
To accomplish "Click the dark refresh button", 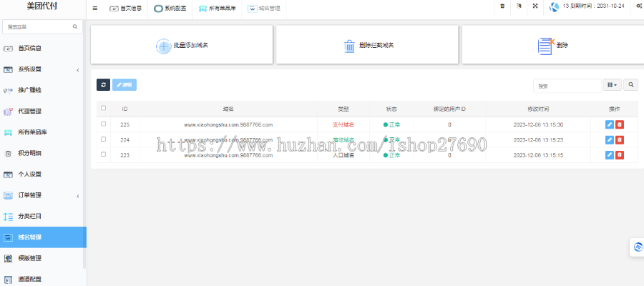I will tap(103, 84).
